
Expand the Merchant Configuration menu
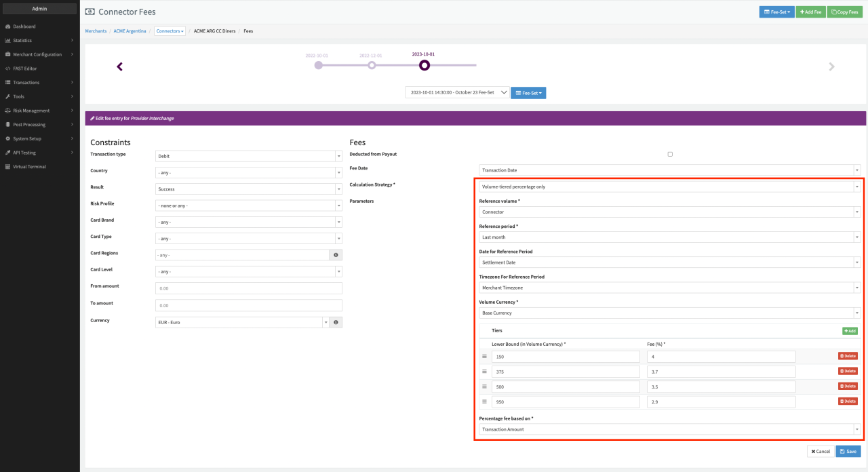tap(37, 54)
